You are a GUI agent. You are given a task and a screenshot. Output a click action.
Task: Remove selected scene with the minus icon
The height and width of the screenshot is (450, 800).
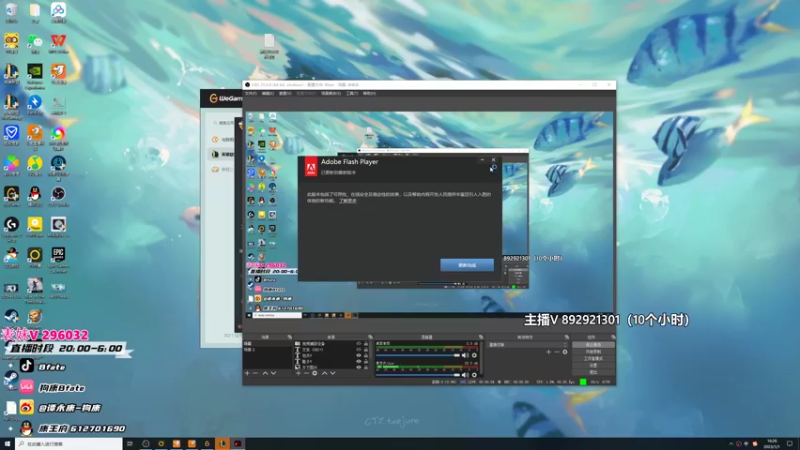(256, 373)
